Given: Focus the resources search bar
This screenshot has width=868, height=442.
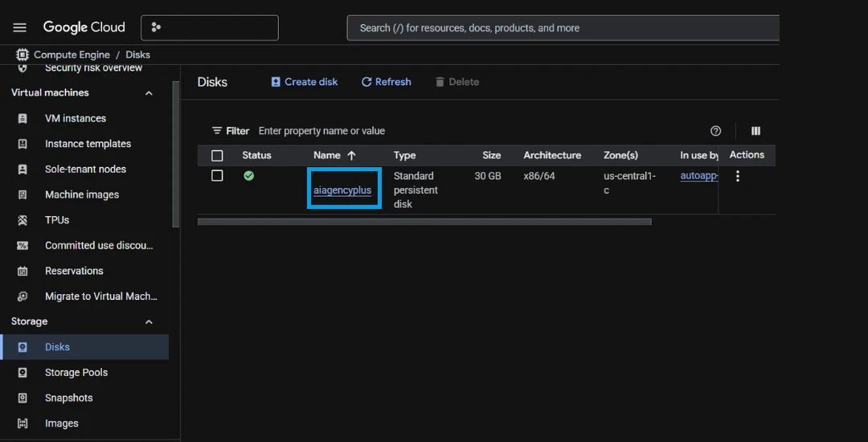Looking at the screenshot, I should 563,27.
